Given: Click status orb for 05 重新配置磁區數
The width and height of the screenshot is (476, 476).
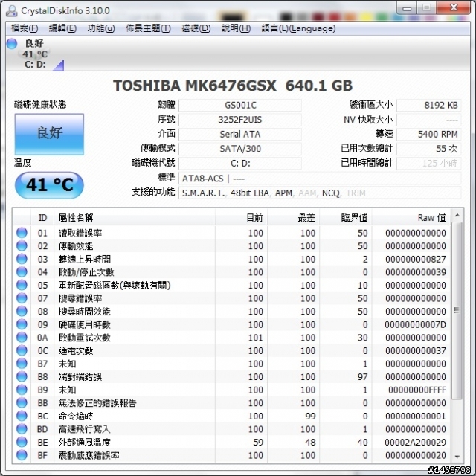Looking at the screenshot, I should (x=22, y=285).
